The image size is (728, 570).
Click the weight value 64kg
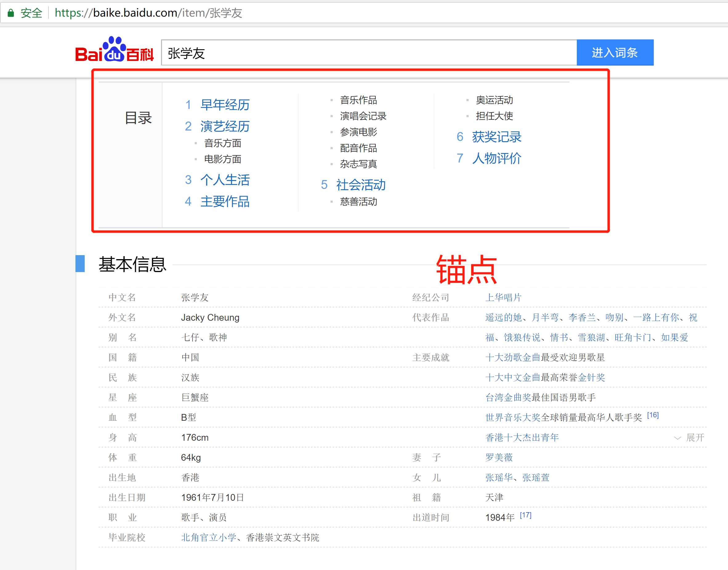pyautogui.click(x=191, y=458)
